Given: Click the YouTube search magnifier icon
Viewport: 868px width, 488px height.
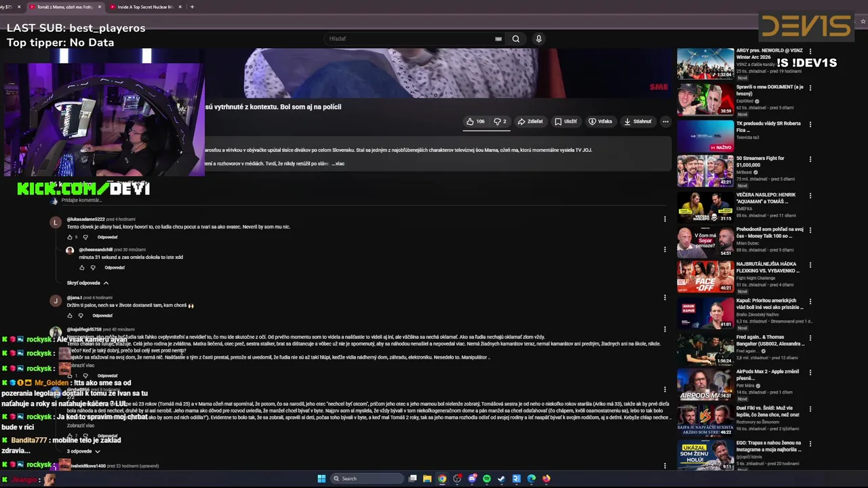Looking at the screenshot, I should [516, 39].
